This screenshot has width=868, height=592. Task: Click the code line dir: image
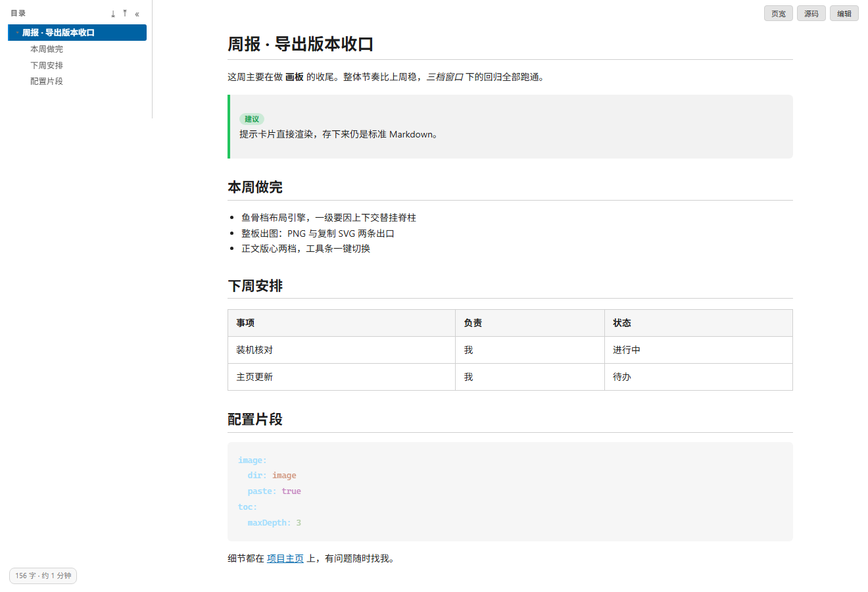click(272, 476)
